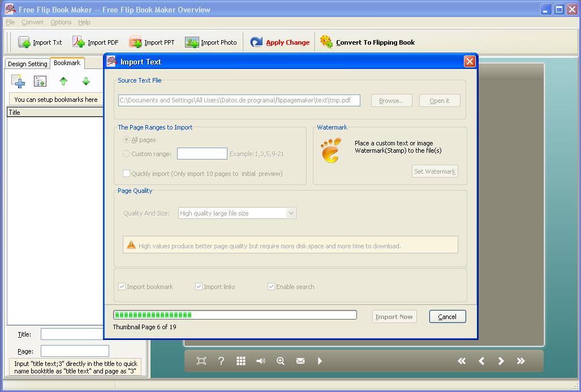Select the Custom range radio button
The height and width of the screenshot is (392, 581).
[x=126, y=154]
